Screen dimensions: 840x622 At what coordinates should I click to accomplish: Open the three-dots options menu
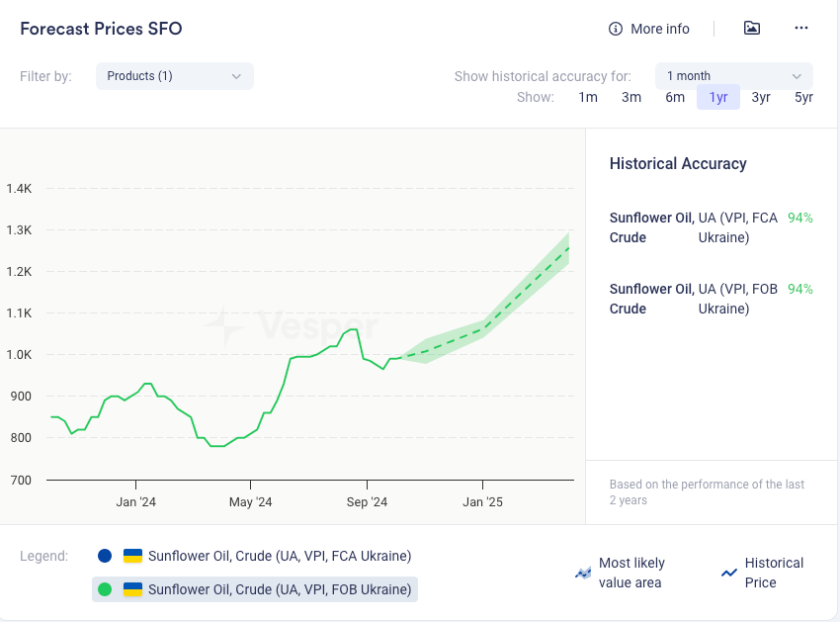pyautogui.click(x=801, y=28)
